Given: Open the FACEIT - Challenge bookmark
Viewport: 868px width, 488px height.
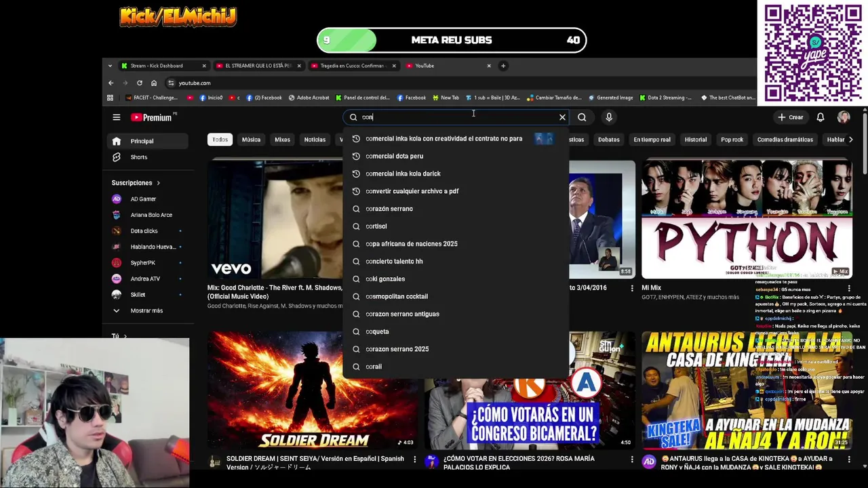Looking at the screenshot, I should (x=151, y=98).
